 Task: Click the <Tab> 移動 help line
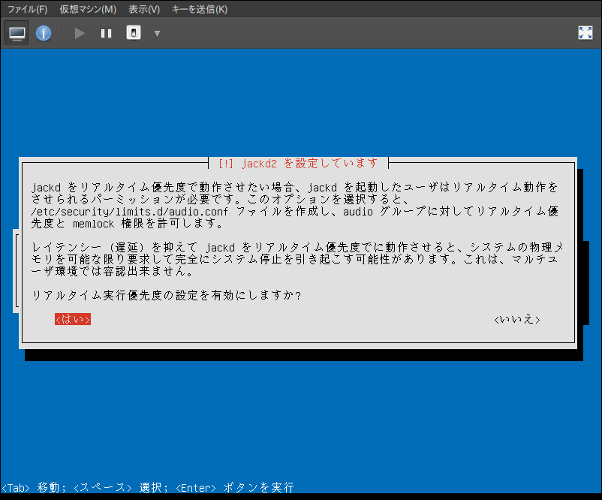pos(148,488)
